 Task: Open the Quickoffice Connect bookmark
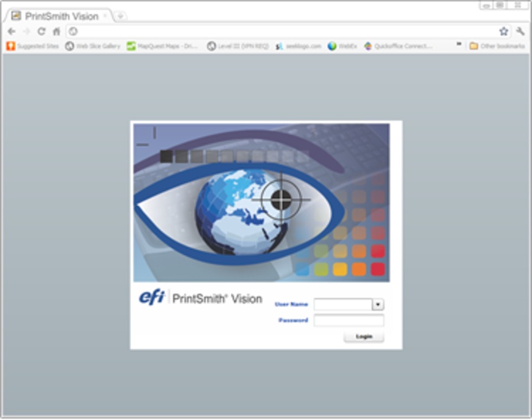pos(398,46)
